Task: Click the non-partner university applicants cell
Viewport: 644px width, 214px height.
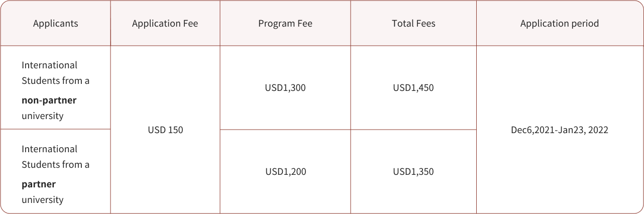Action: click(x=55, y=88)
